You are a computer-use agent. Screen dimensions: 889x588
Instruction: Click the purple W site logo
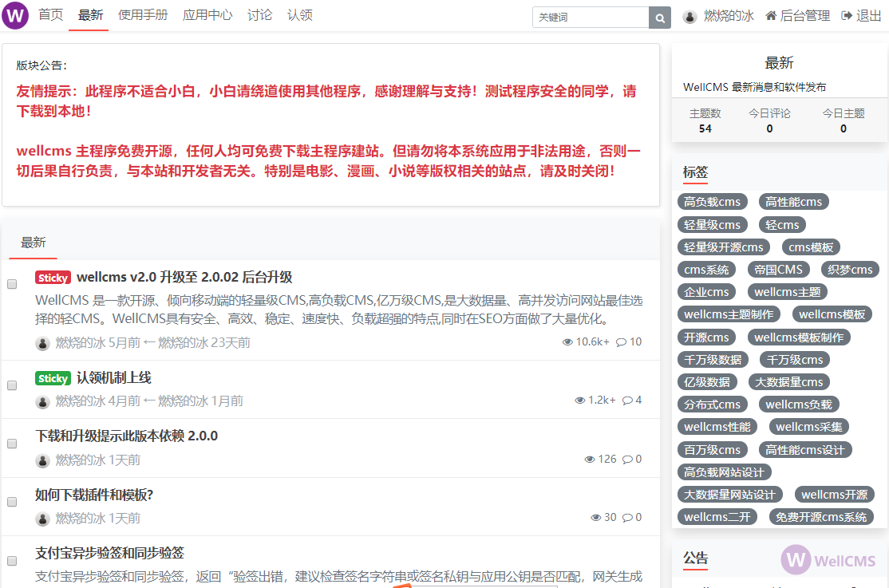click(x=15, y=15)
